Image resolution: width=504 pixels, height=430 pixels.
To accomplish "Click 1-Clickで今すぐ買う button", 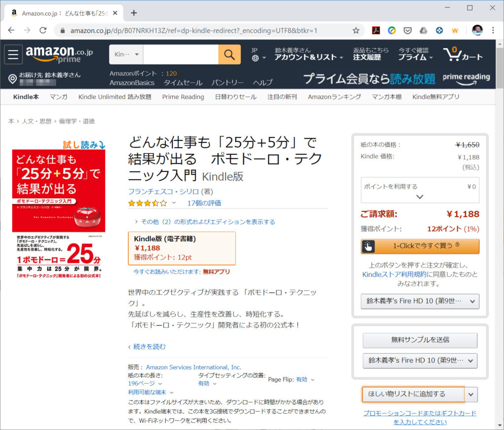I will [420, 246].
